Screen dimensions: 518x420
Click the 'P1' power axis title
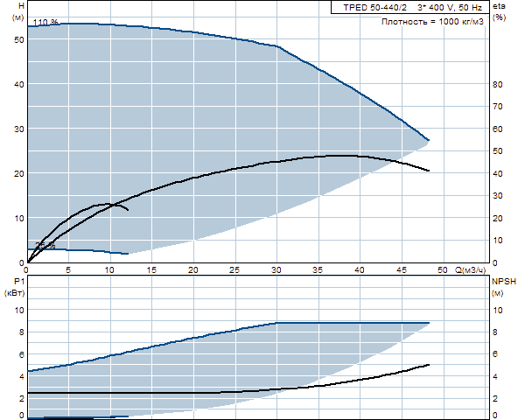[x=19, y=281]
